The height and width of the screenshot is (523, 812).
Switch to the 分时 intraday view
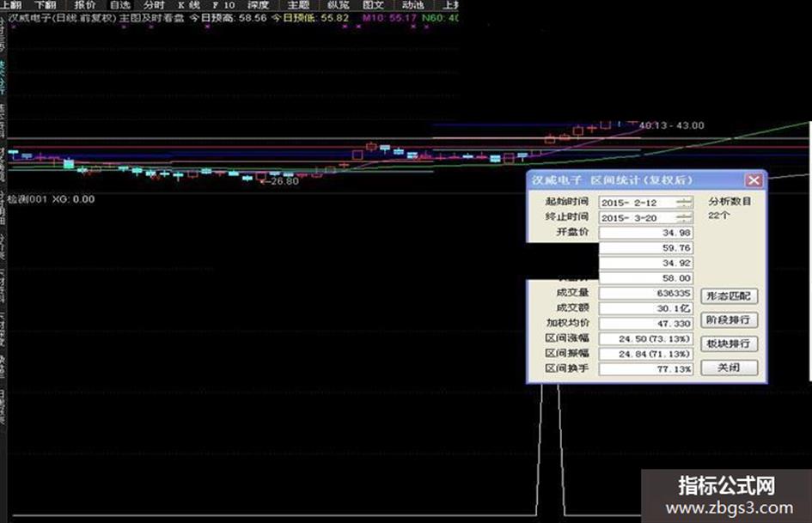[x=153, y=4]
